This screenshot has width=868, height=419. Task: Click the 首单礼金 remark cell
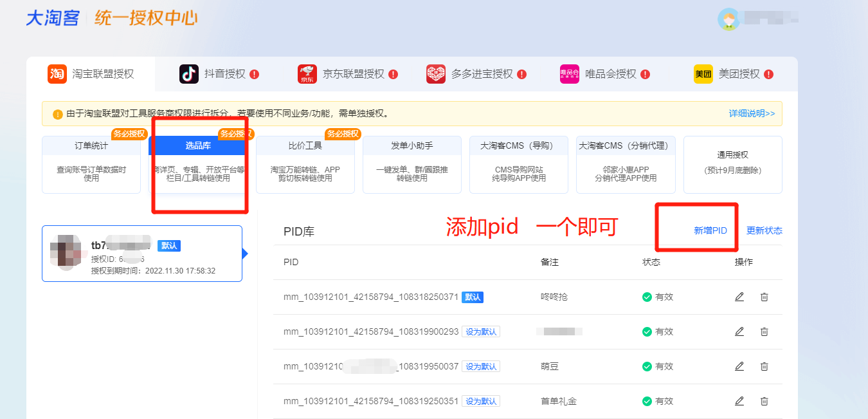[559, 401]
